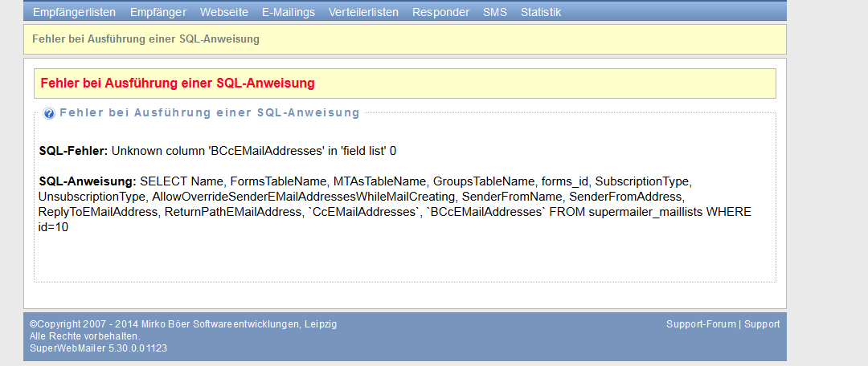Click the Support link in the footer

tap(762, 324)
